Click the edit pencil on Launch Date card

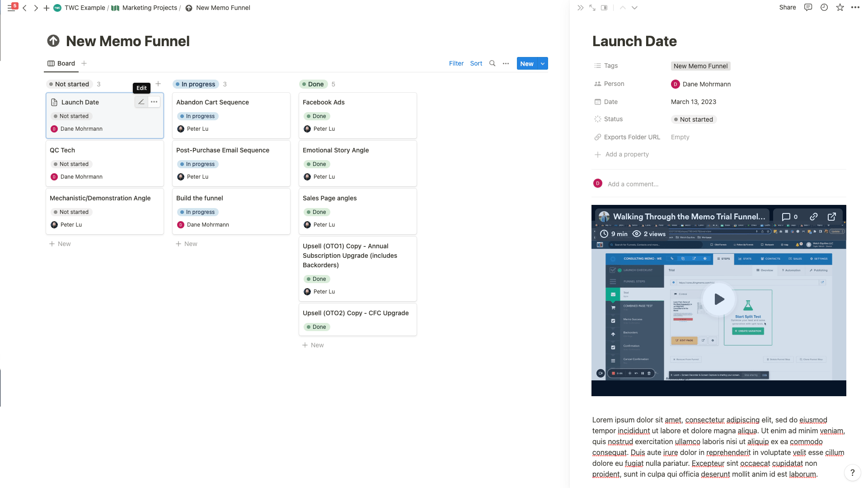(x=141, y=102)
